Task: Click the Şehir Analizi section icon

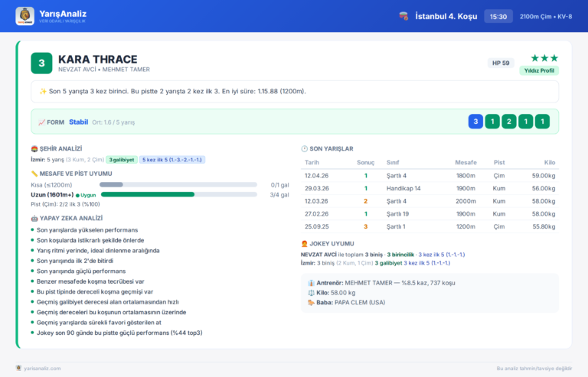Action: point(34,148)
